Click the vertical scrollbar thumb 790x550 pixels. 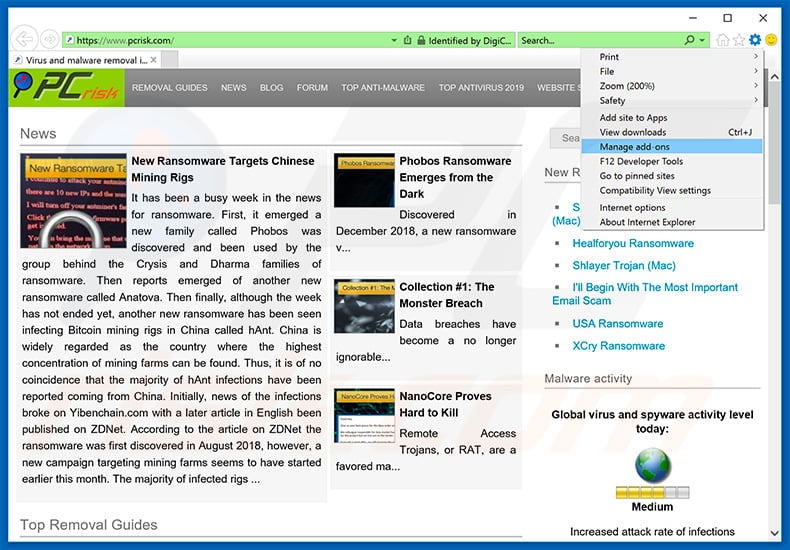point(774,144)
